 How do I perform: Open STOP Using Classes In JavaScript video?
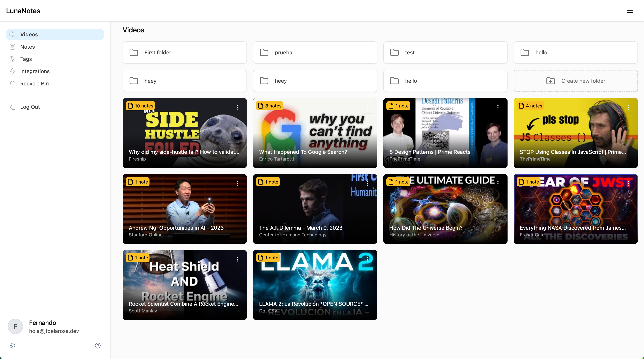coord(576,133)
